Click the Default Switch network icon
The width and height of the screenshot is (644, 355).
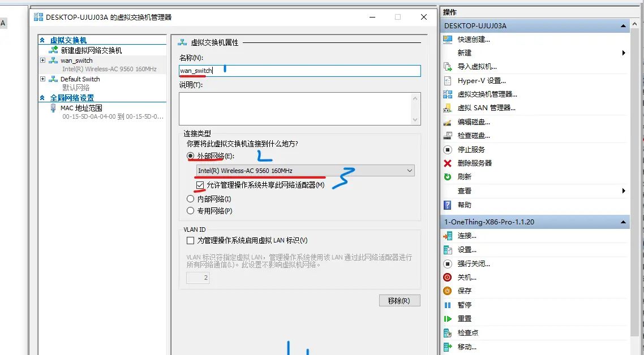click(53, 79)
